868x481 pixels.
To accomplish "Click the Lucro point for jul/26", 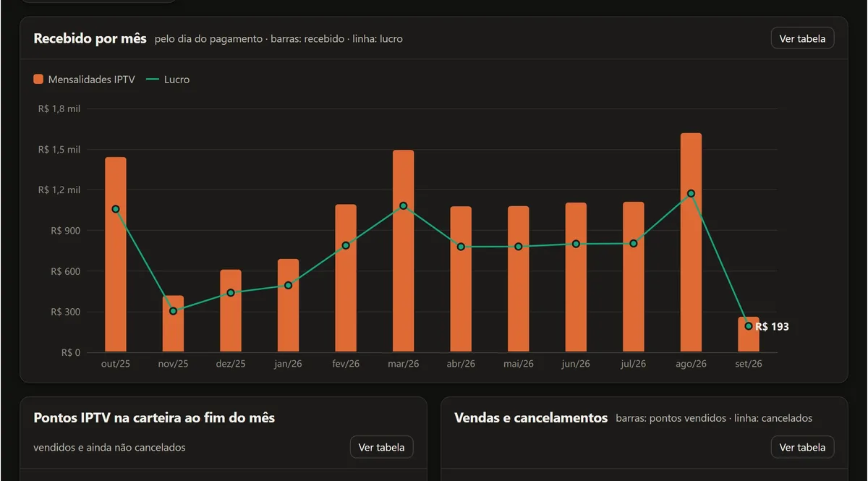I will (x=634, y=244).
